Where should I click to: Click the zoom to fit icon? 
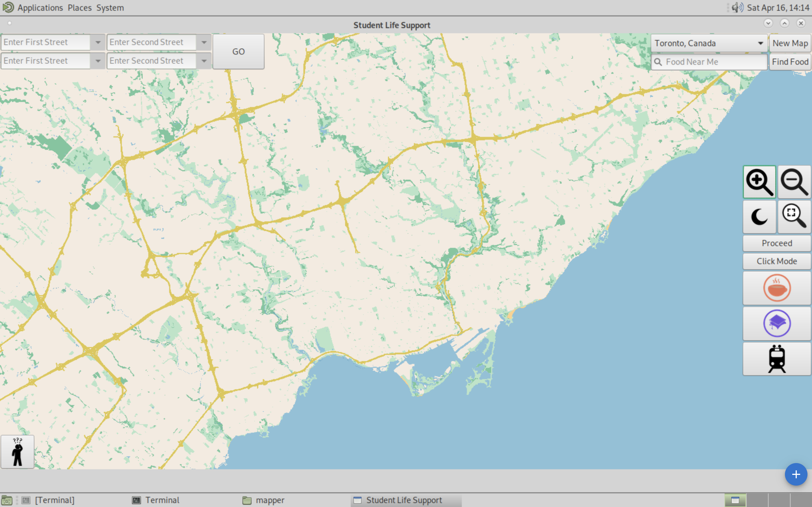click(794, 217)
